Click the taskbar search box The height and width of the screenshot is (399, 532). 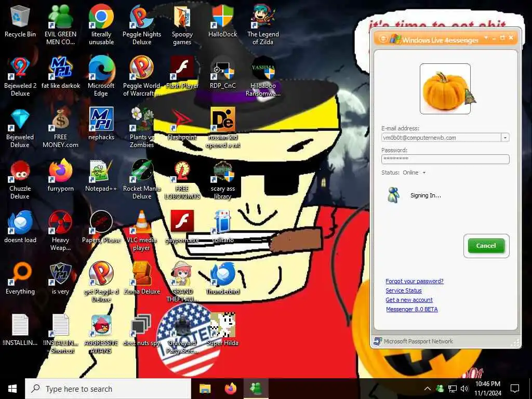108,389
